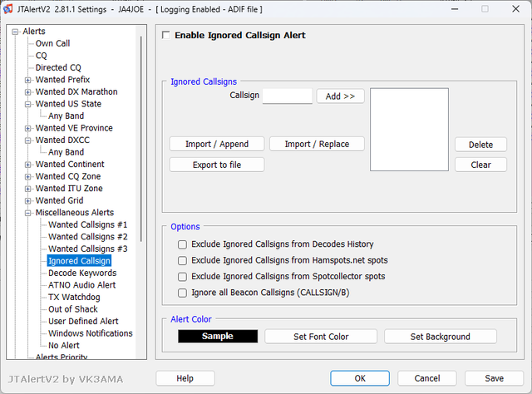
Task: Open ATNO Audio Alert settings
Action: pos(81,285)
